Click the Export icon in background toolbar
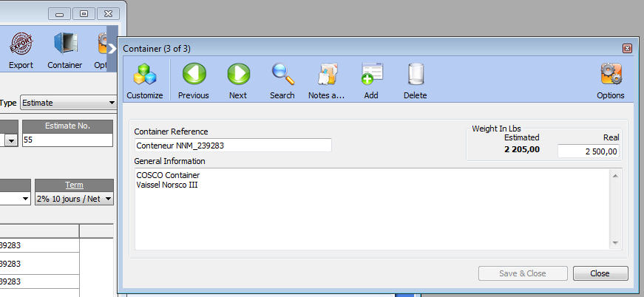Screen dimensions: 644x297 pyautogui.click(x=21, y=50)
